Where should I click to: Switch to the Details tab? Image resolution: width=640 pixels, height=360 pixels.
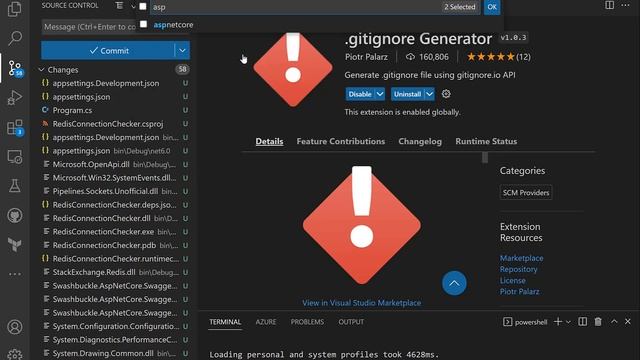coord(269,141)
